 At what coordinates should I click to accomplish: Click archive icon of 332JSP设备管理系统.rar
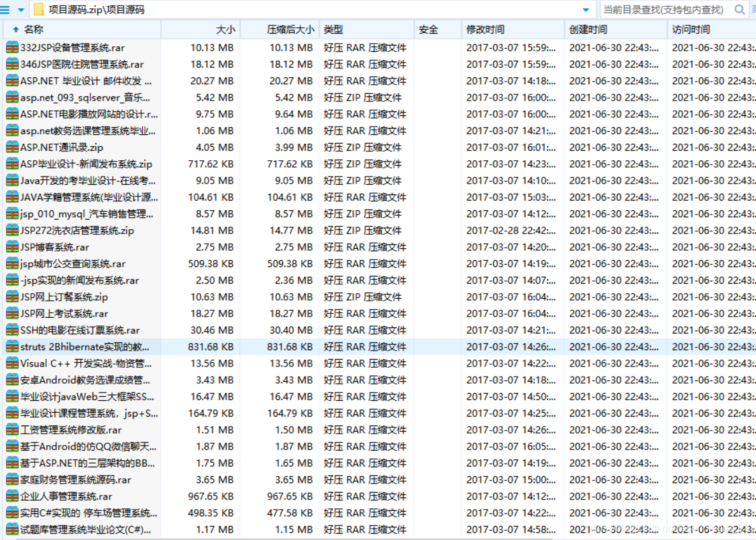12,47
